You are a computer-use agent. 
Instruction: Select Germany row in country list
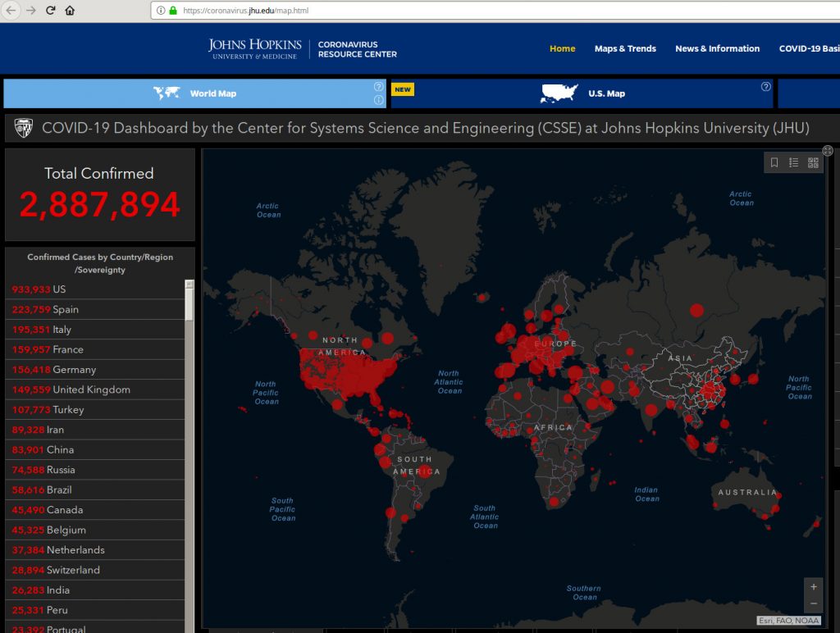(95, 370)
